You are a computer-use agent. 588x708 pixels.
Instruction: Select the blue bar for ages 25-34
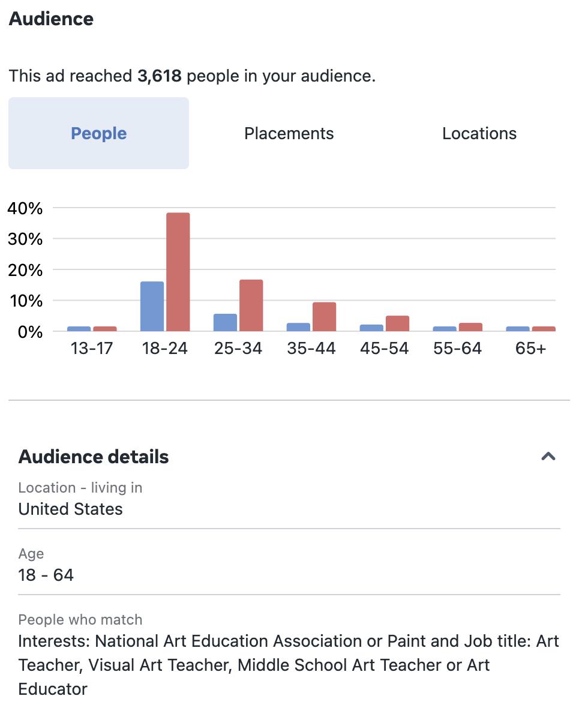point(225,322)
